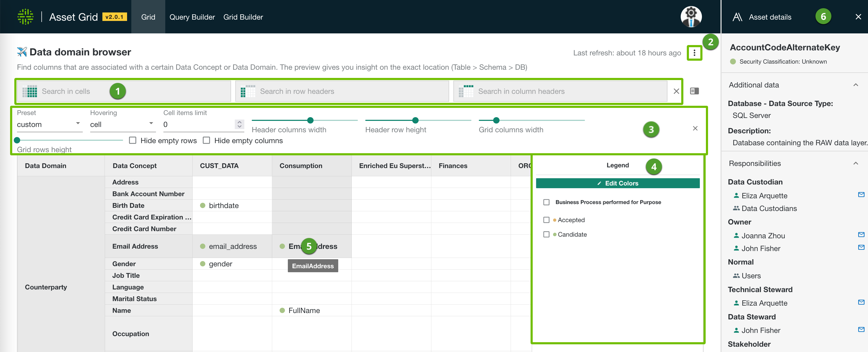
Task: Select the FullName cell in Consumption
Action: click(x=312, y=311)
